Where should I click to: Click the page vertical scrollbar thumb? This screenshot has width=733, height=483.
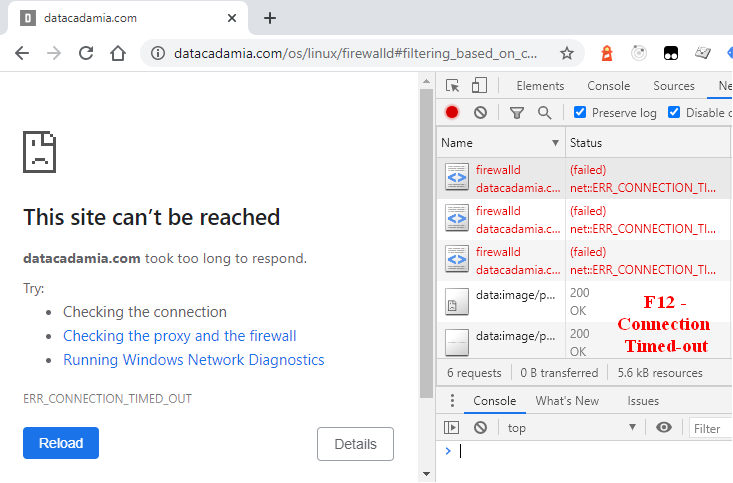(426, 243)
